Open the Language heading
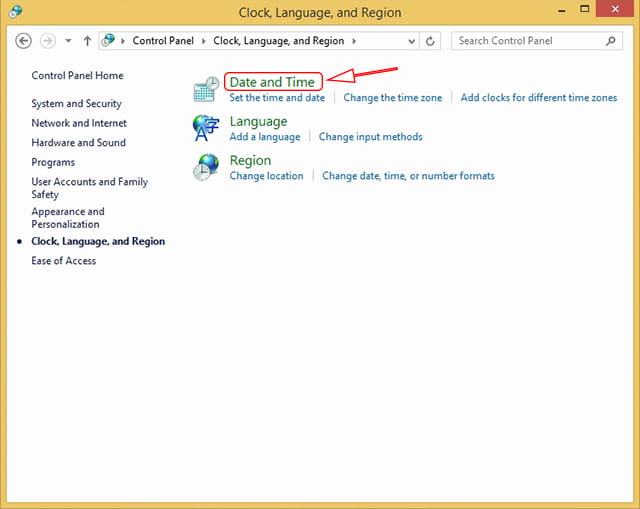The image size is (640, 509). (x=258, y=122)
